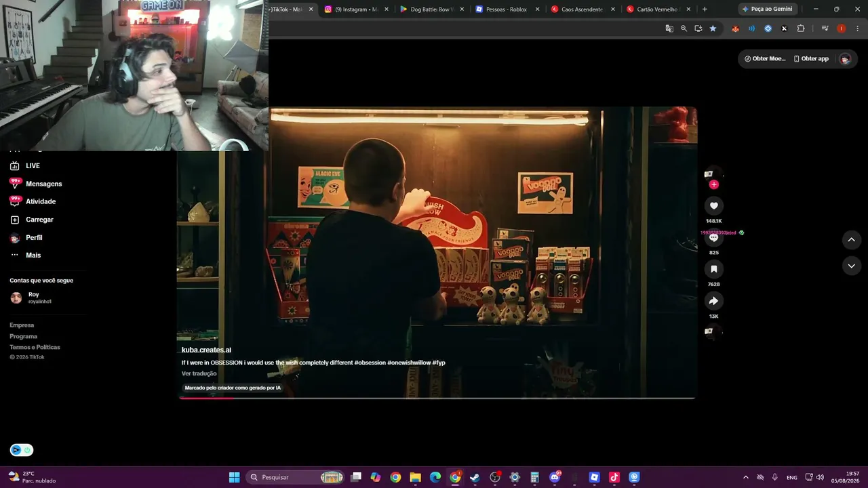The width and height of the screenshot is (868, 488).
Task: Open the black crossed-tools extension icon
Action: (784, 28)
